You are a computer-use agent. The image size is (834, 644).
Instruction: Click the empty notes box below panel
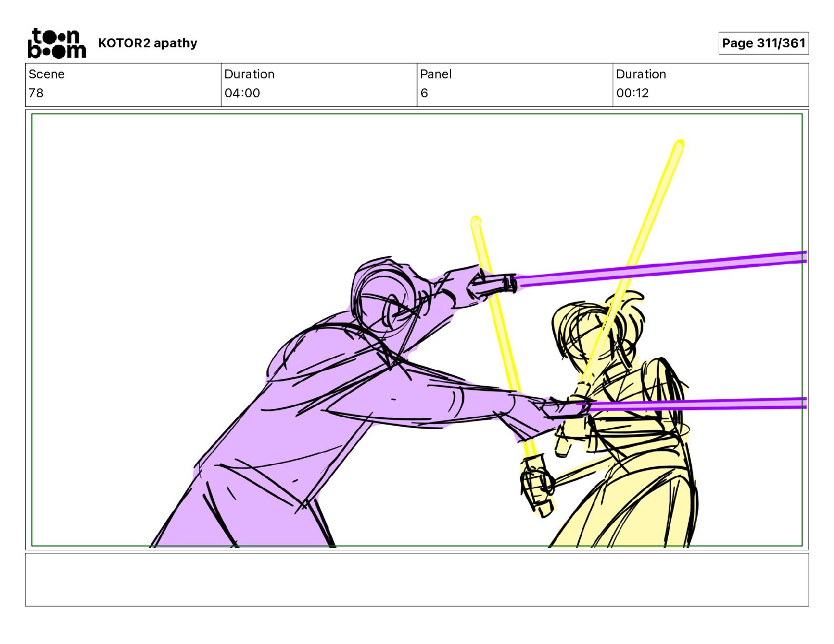click(417, 579)
